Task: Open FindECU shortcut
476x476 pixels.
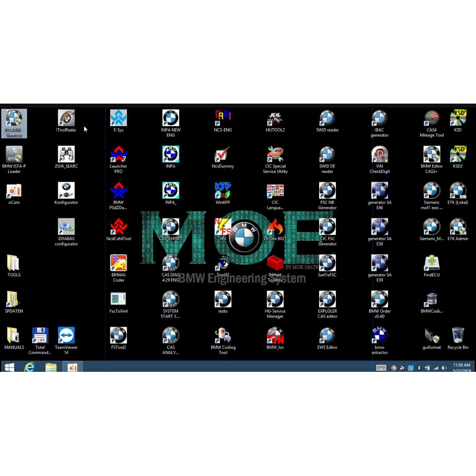Action: 432,266
